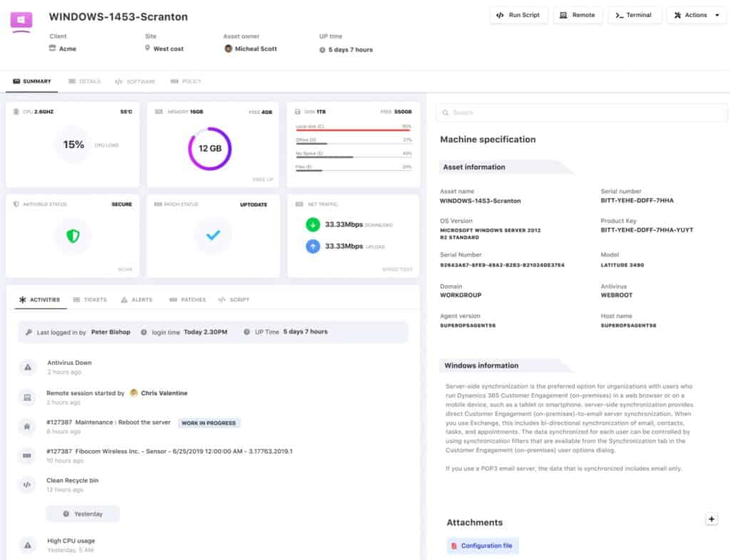Open the Configuration file attachment
This screenshot has width=730, height=560.
(x=483, y=545)
